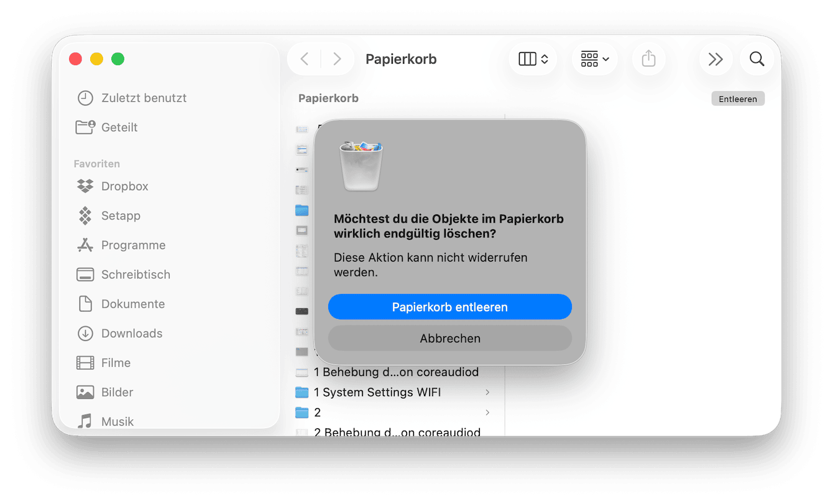This screenshot has height=504, width=833.
Task: Select Zuletzt benutzt in the sidebar
Action: click(x=144, y=98)
